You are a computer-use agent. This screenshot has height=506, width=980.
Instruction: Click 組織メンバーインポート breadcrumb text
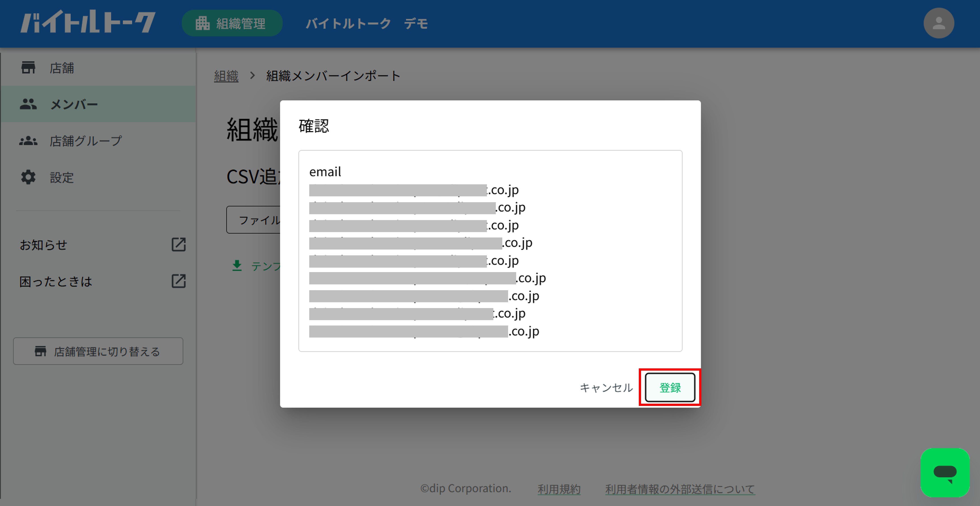tap(333, 76)
